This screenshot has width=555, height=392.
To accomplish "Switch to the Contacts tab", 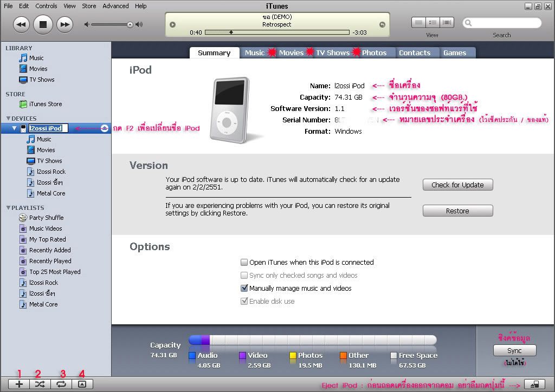I will (415, 53).
